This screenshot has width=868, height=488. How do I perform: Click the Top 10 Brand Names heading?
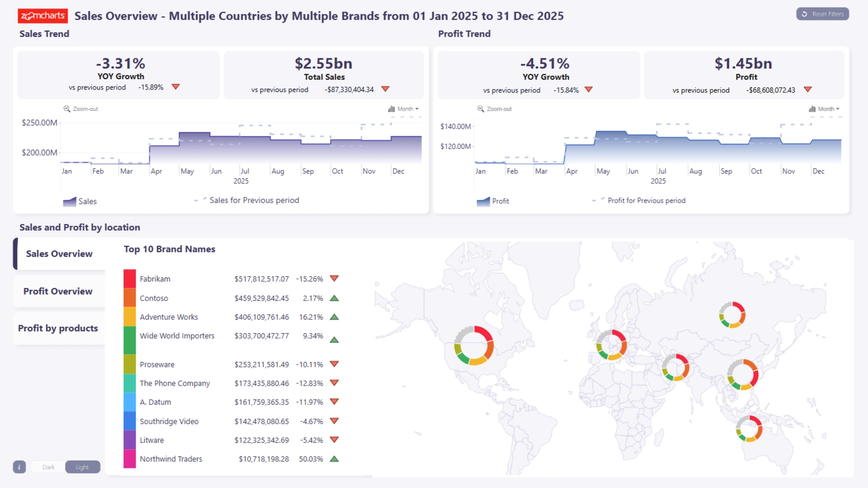pyautogui.click(x=170, y=249)
